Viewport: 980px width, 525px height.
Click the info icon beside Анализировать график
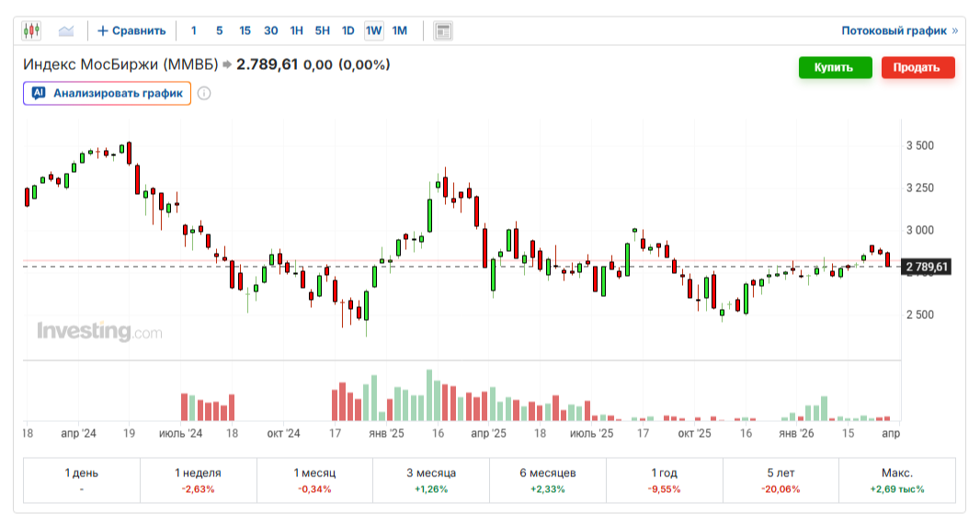click(x=204, y=93)
